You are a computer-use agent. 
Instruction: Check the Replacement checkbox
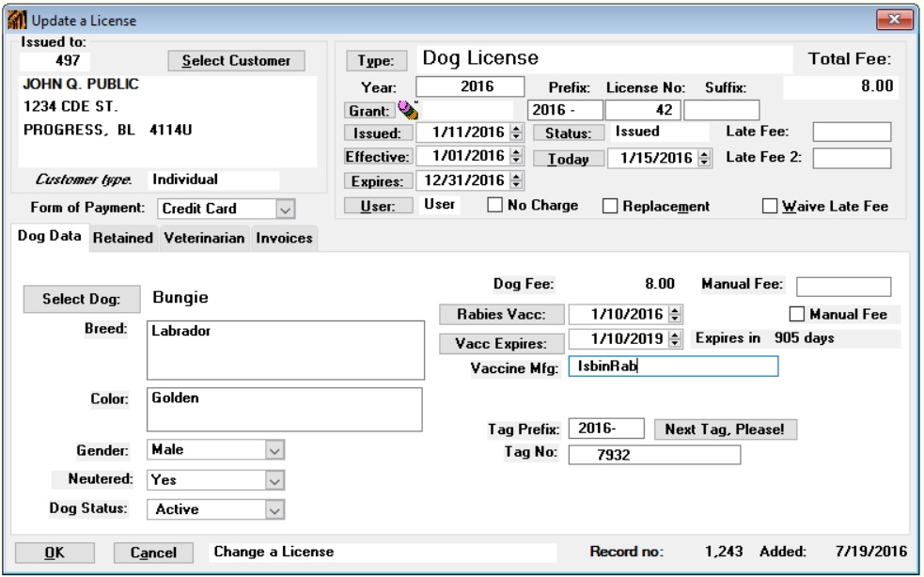click(609, 206)
